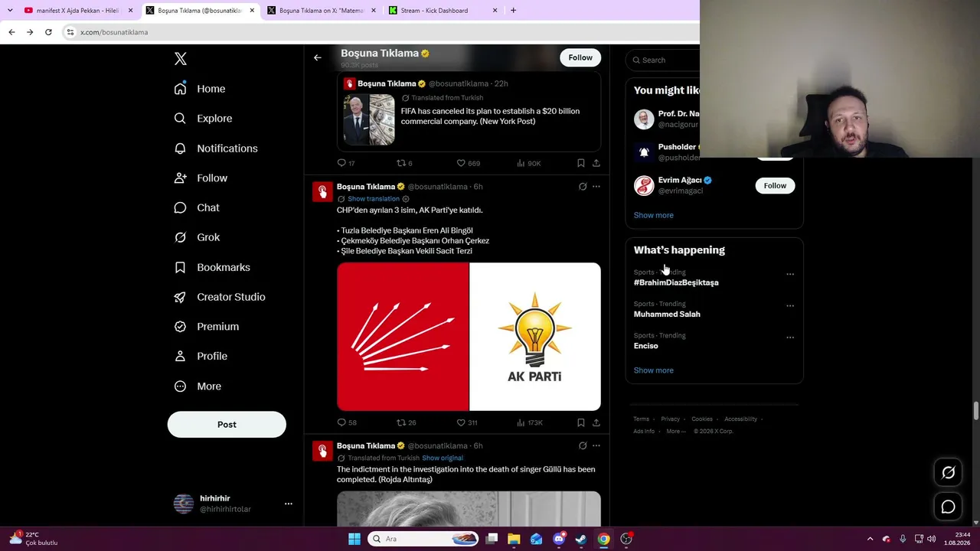The height and width of the screenshot is (551, 980).
Task: Open Creator Studio in the sidebar
Action: pos(220,297)
